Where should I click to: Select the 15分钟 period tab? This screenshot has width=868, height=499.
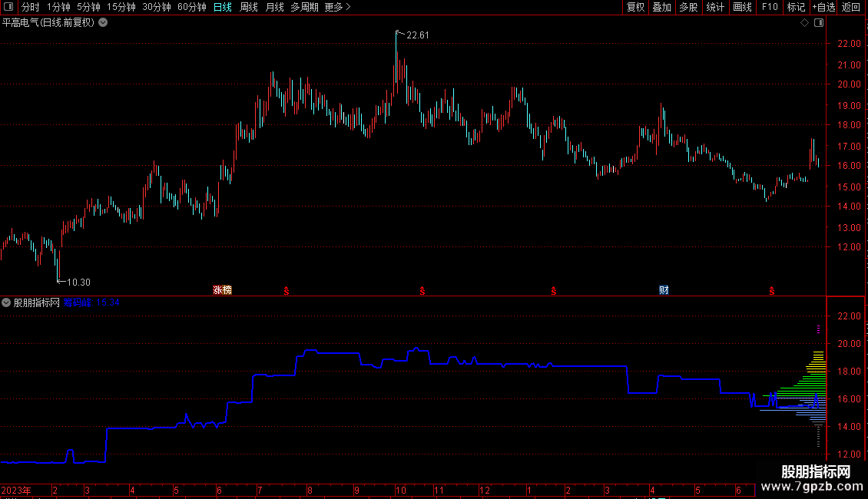coord(121,7)
